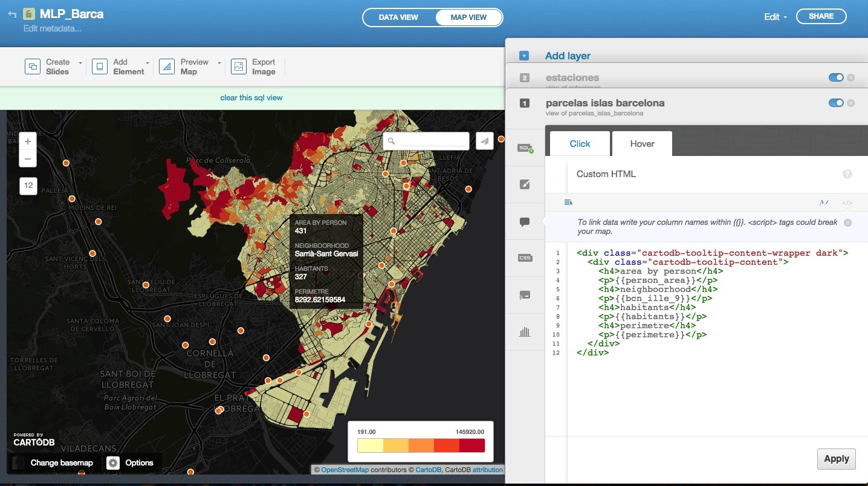Open the legends panel icon

coord(525,295)
